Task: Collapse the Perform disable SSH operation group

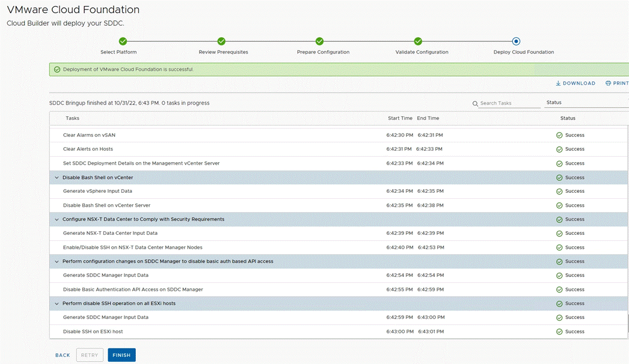Action: [x=56, y=303]
